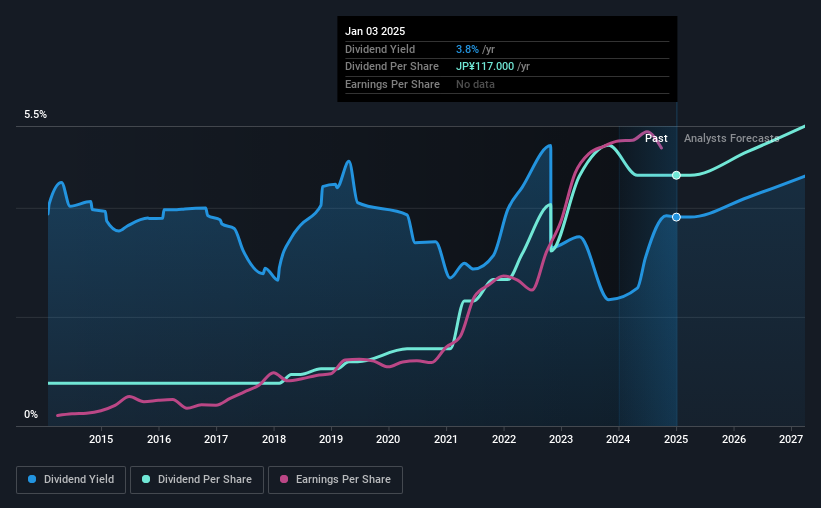Viewport: 821px width, 508px height.
Task: Click the 5.5% y-axis label
Action: [35, 115]
